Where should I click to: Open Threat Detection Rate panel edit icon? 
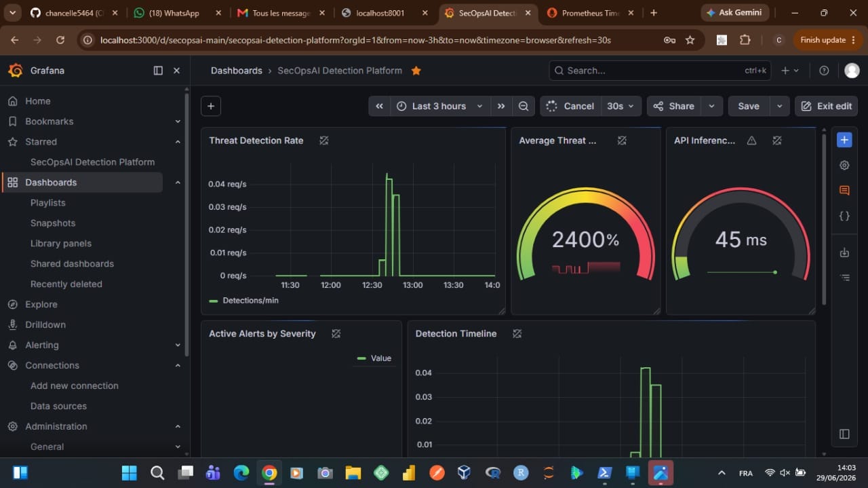(x=324, y=140)
